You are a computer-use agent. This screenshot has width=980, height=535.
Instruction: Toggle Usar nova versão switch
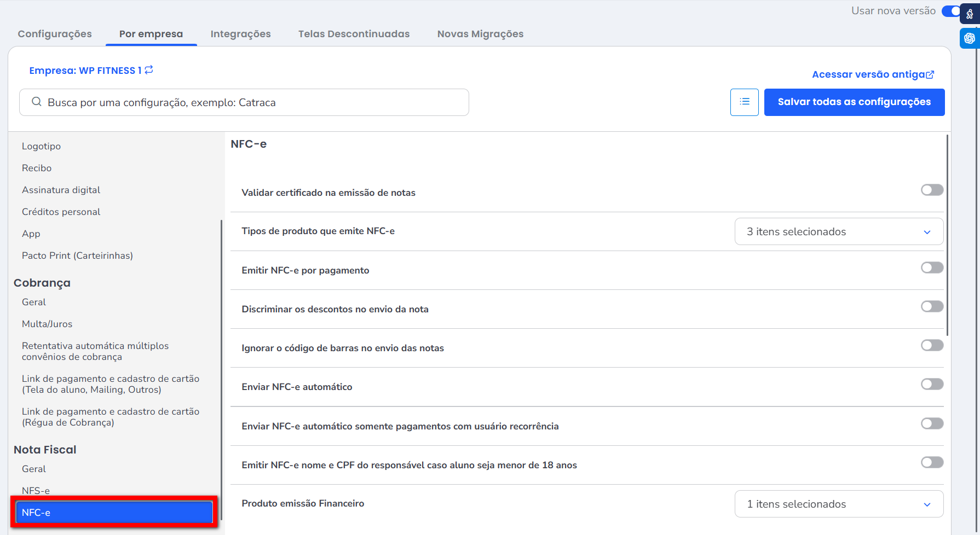951,11
